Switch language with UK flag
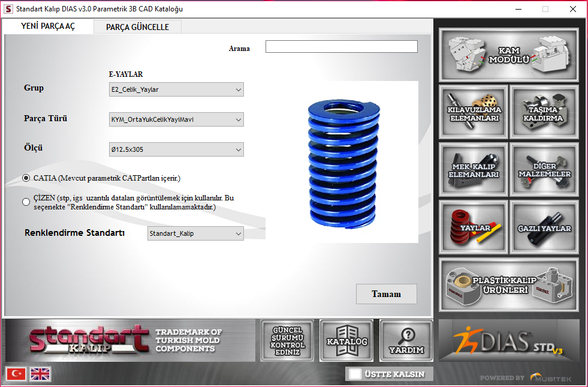Screen dimensions: 588x387 [40, 373]
